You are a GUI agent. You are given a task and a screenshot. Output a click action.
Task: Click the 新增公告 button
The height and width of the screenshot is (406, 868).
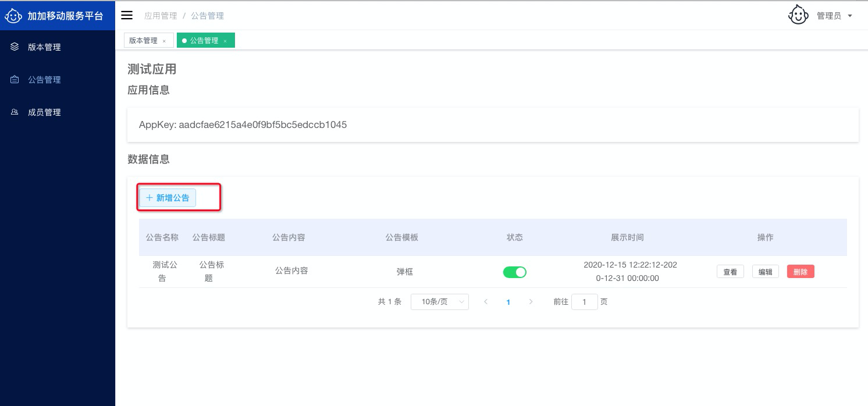[168, 198]
